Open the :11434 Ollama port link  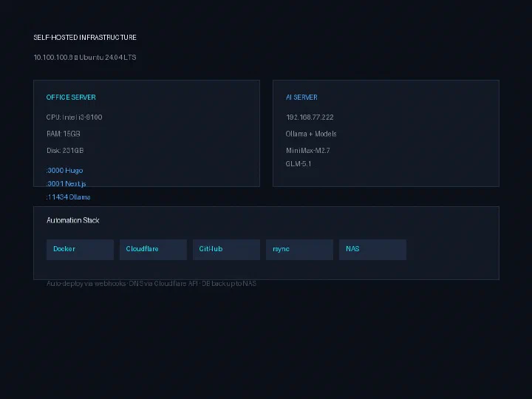click(68, 197)
